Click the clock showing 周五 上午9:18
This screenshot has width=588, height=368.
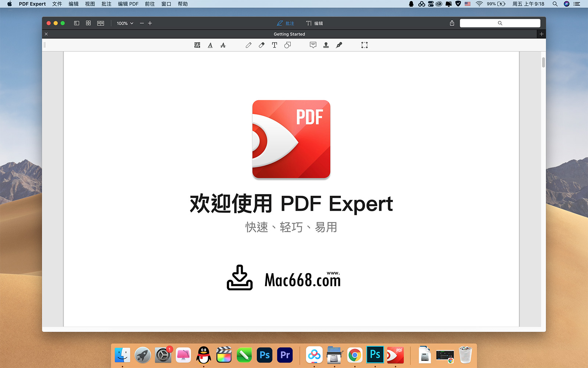pyautogui.click(x=528, y=4)
